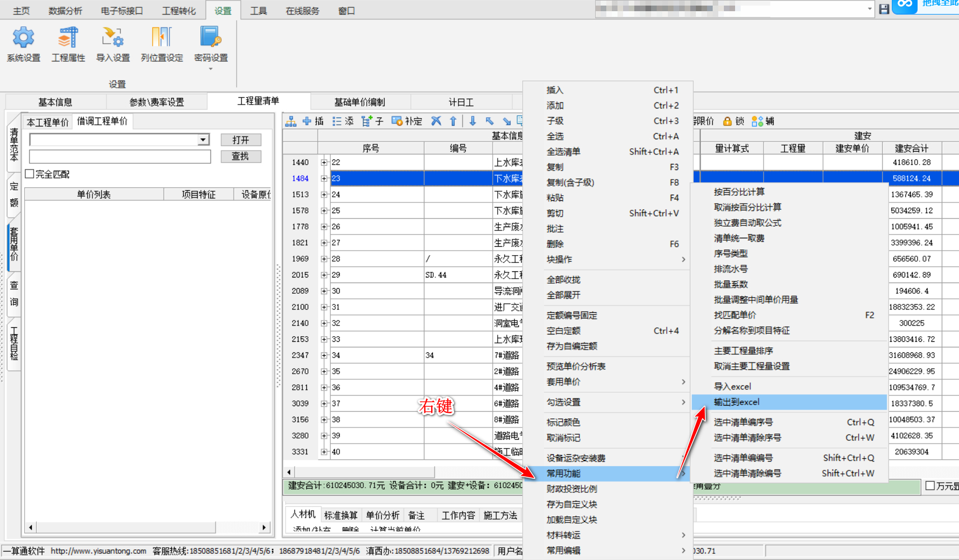Switch to 数据分析 ribbon tab
The image size is (959, 560).
tap(65, 11)
